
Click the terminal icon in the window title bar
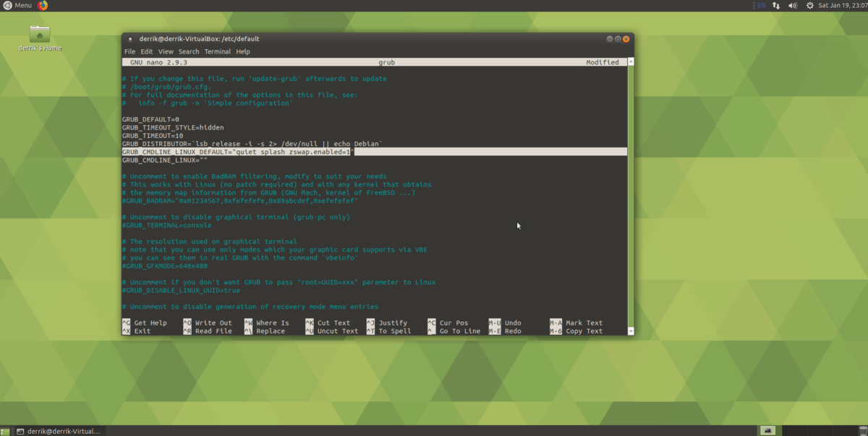[x=129, y=38]
